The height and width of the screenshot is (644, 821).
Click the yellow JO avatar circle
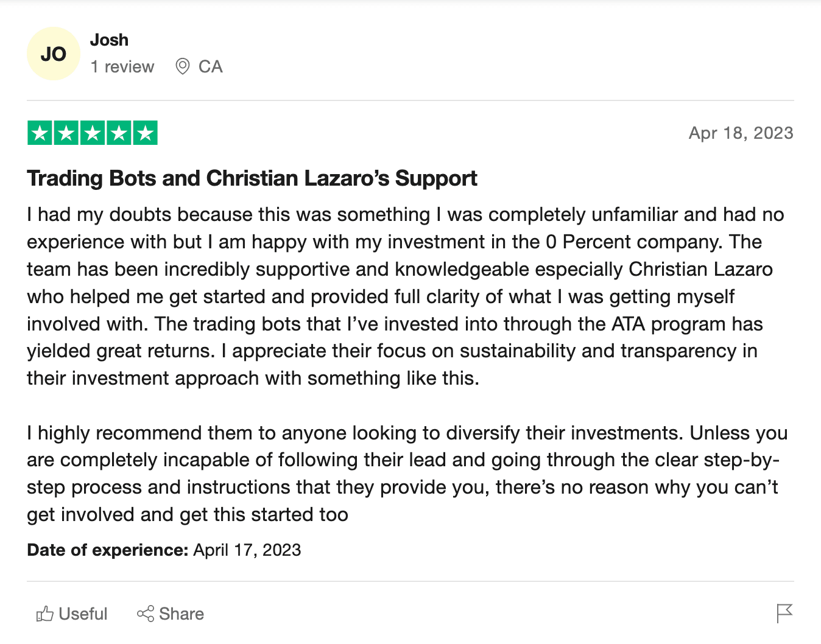[54, 54]
